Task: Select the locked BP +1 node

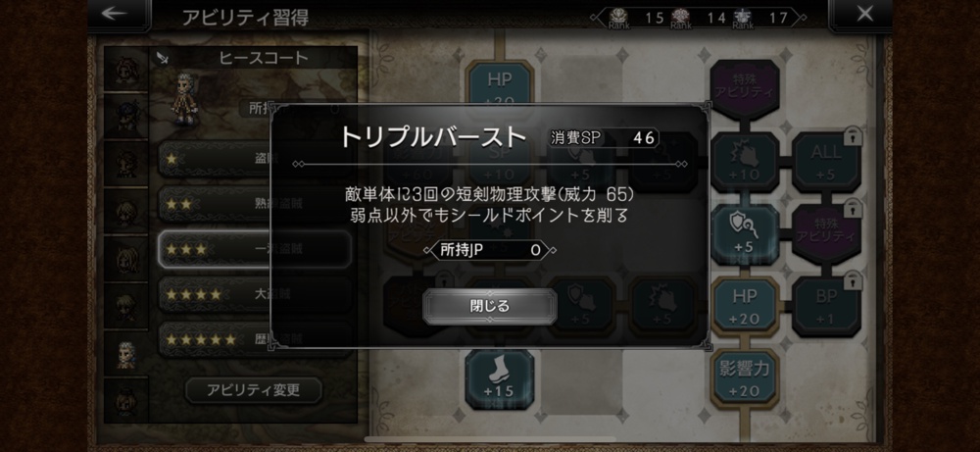Action: (826, 306)
